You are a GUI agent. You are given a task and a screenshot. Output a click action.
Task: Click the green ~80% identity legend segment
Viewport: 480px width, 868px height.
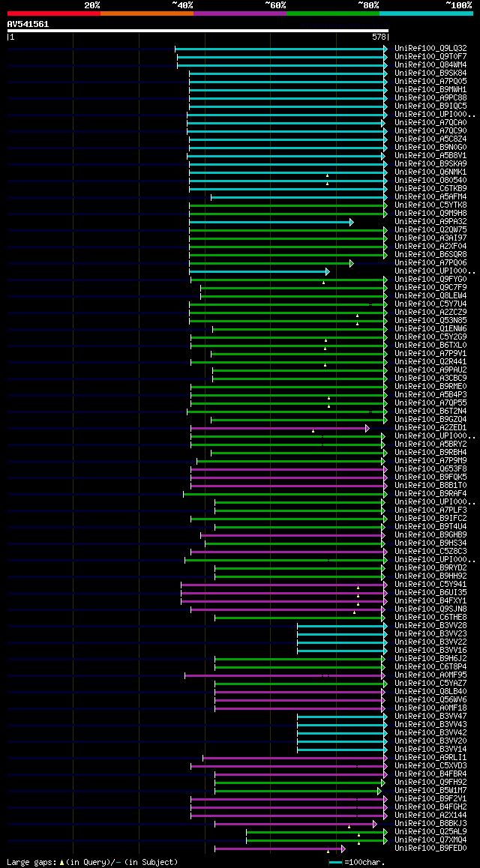[x=333, y=13]
